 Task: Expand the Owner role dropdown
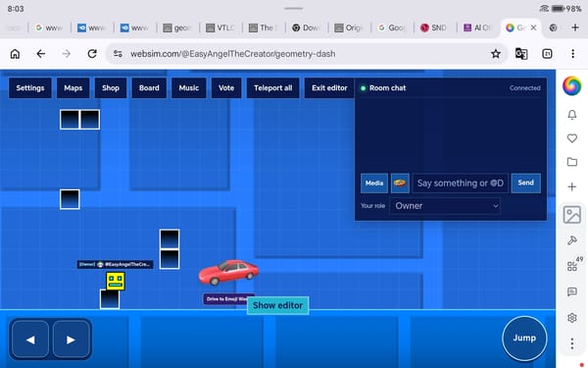(445, 206)
